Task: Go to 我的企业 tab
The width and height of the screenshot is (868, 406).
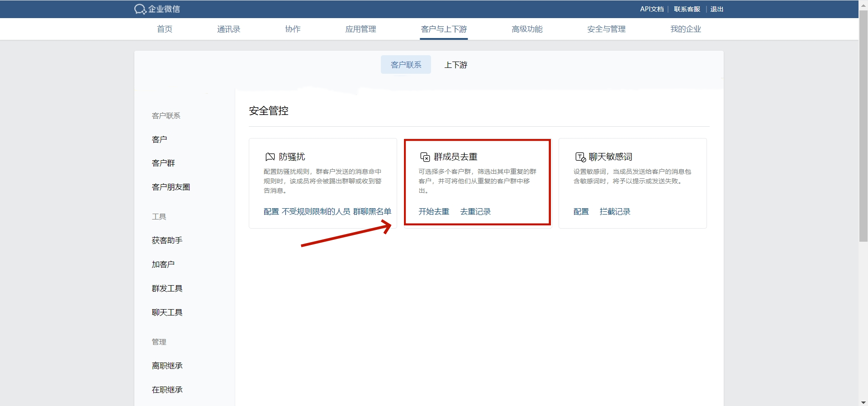Action: (x=685, y=29)
